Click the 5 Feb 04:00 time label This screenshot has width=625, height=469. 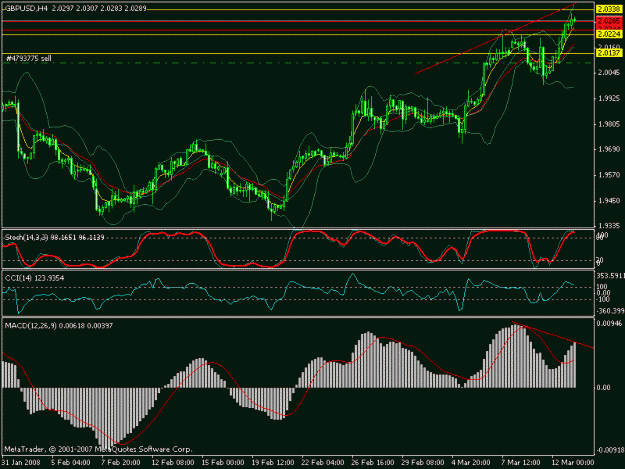[71, 462]
